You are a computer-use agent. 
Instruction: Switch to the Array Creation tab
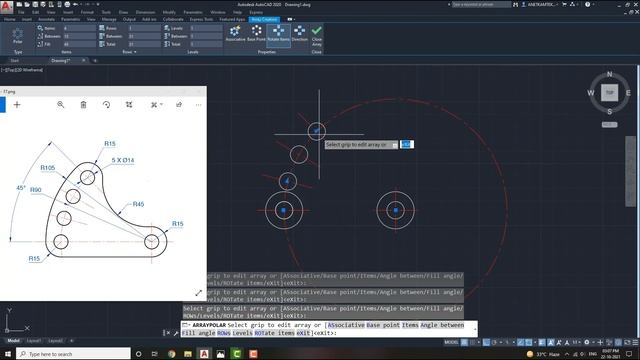click(x=264, y=19)
